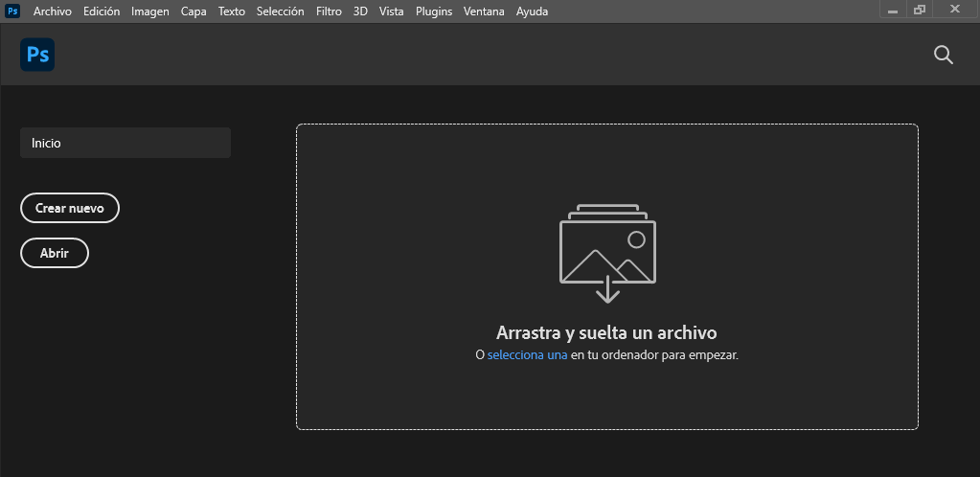980x477 pixels.
Task: Open the search magnifier icon
Action: click(944, 55)
